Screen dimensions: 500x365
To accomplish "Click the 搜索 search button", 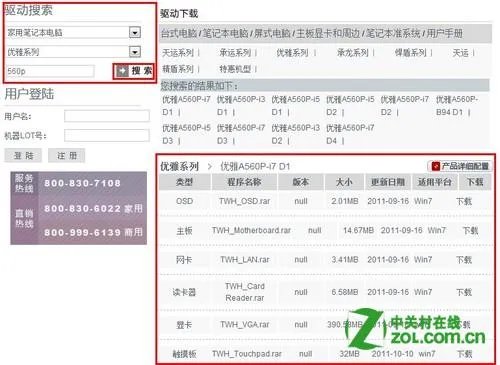I will (x=134, y=71).
